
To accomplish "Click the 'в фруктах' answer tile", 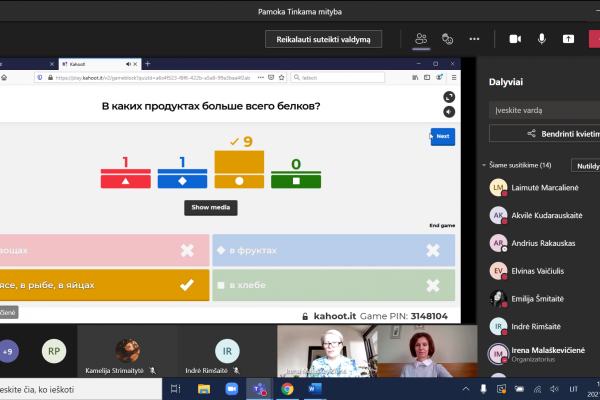I will pyautogui.click(x=334, y=250).
